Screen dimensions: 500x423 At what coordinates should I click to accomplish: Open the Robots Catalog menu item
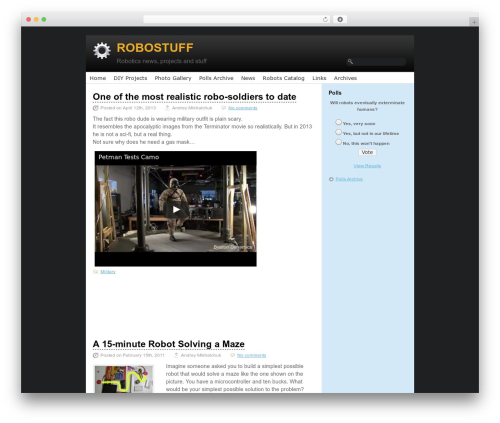coord(284,78)
